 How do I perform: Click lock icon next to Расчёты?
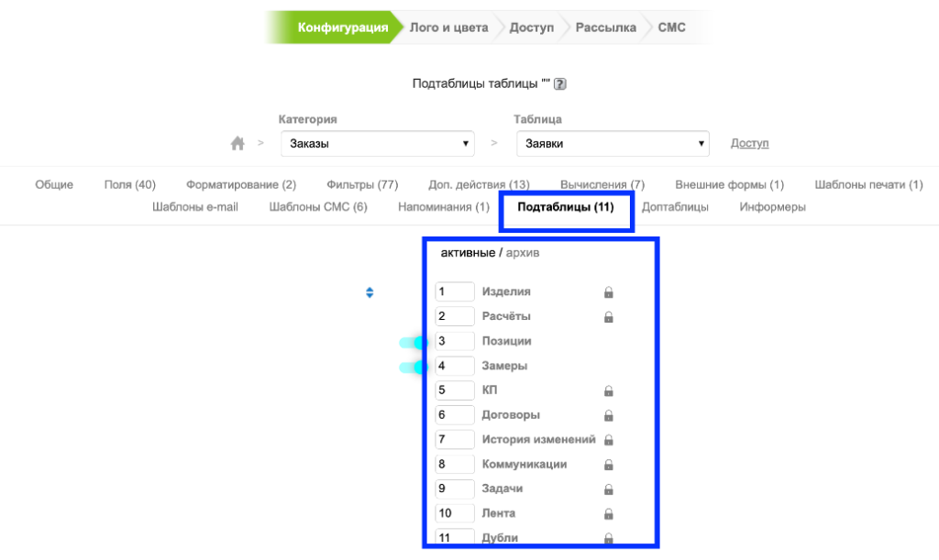[x=608, y=317]
